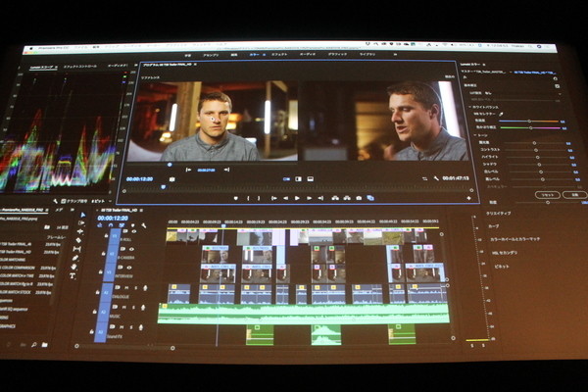
Task: Hide the V3 B-ROLL track output
Action: pos(134,231)
